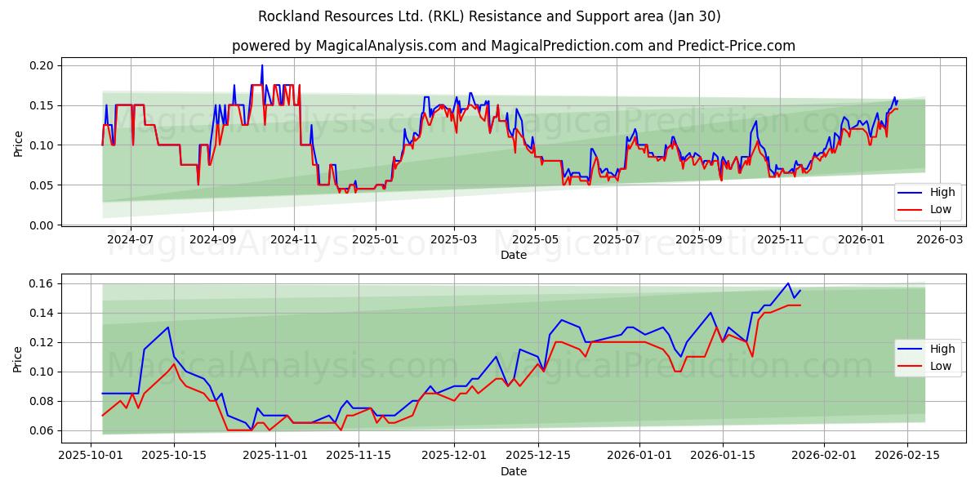Click the '2025-12-15' x-axis label
This screenshot has width=980, height=490.
point(537,457)
